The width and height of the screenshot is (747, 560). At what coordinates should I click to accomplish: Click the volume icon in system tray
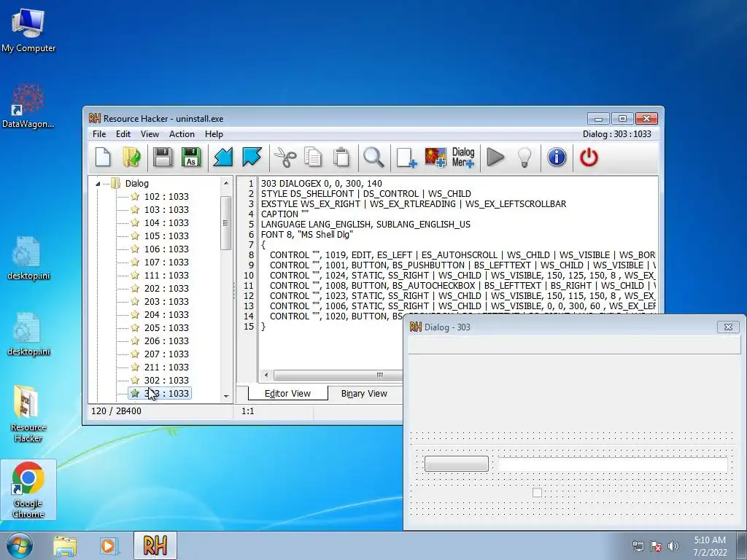click(x=673, y=546)
